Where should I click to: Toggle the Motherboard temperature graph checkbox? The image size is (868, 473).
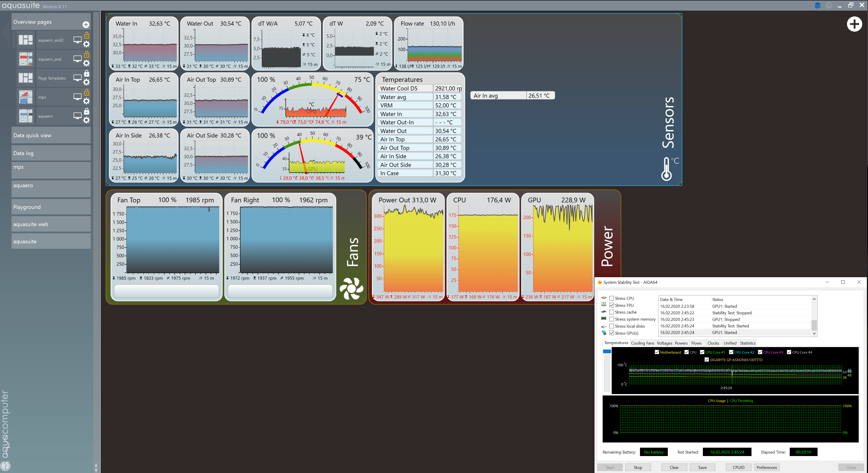(x=657, y=352)
